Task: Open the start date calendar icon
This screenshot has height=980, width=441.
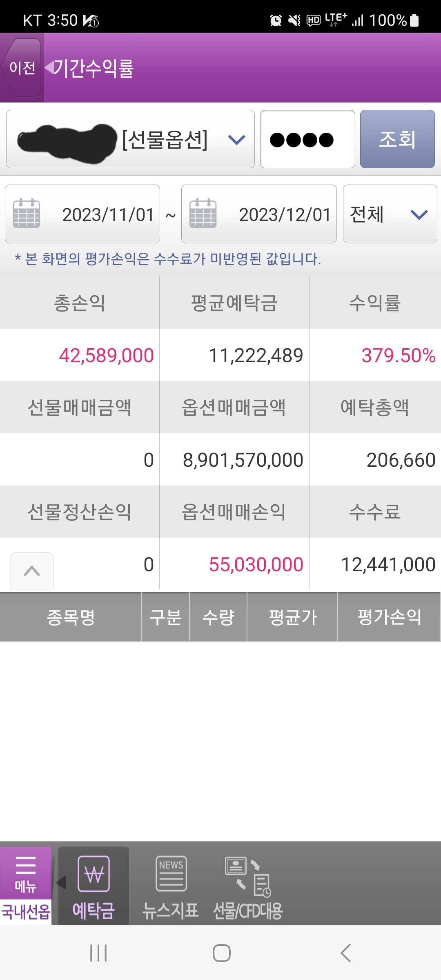Action: pos(27,214)
